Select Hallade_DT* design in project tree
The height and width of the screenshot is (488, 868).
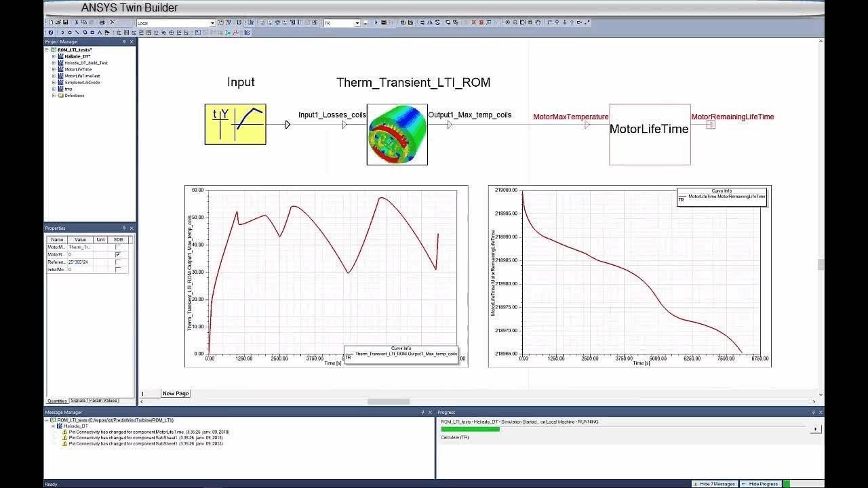coord(78,56)
